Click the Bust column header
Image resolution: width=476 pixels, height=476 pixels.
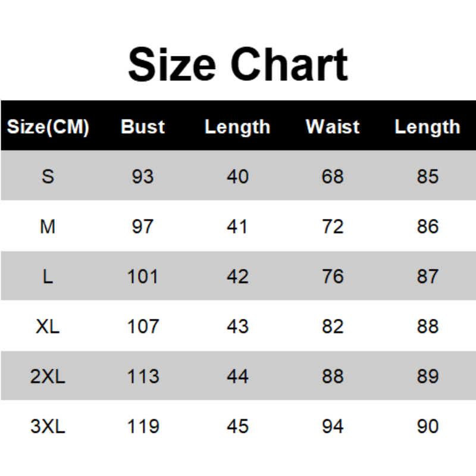tap(143, 127)
